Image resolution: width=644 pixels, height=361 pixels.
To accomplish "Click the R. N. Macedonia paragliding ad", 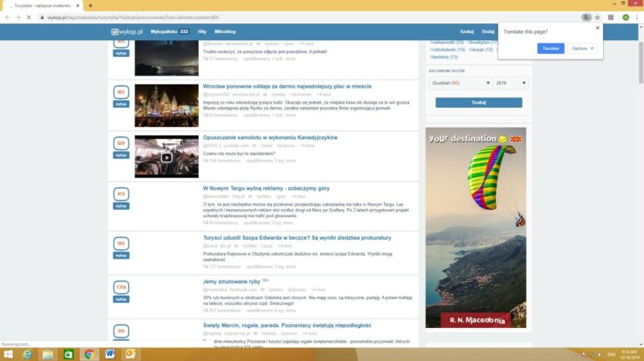I will [476, 228].
